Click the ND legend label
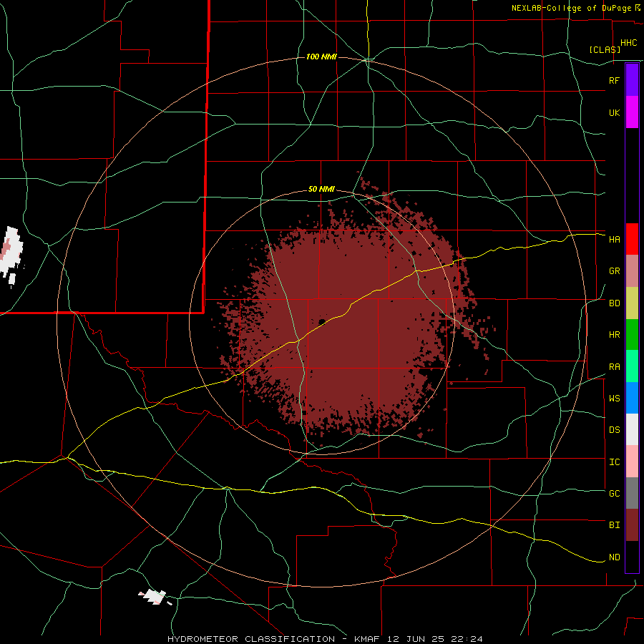This screenshot has width=644, height=644. coord(614,557)
